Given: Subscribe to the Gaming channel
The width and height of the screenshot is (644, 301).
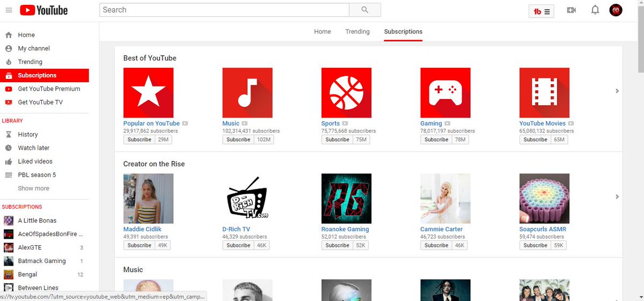Looking at the screenshot, I should pyautogui.click(x=437, y=140).
